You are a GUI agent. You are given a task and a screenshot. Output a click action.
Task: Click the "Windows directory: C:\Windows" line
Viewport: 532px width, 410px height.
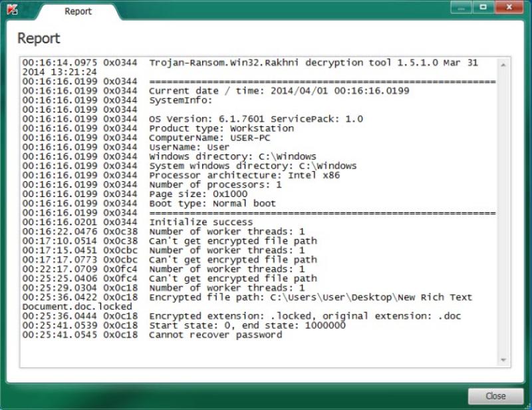tap(170, 156)
